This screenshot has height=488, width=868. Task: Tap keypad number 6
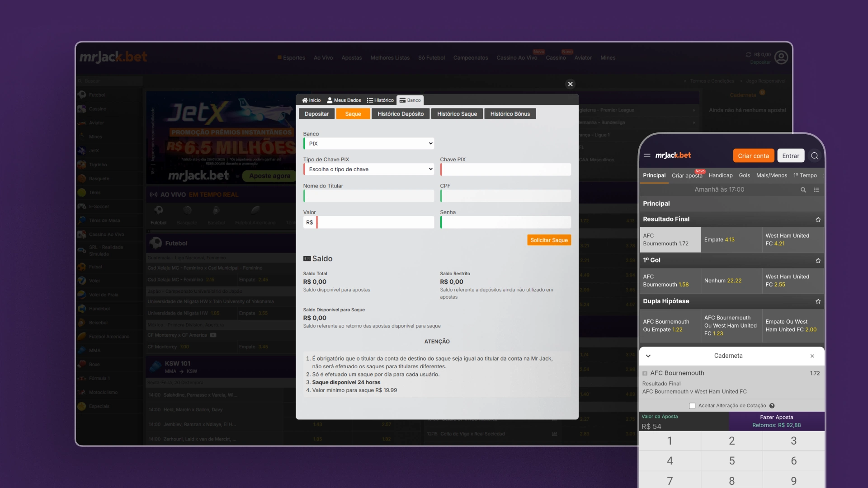click(793, 461)
